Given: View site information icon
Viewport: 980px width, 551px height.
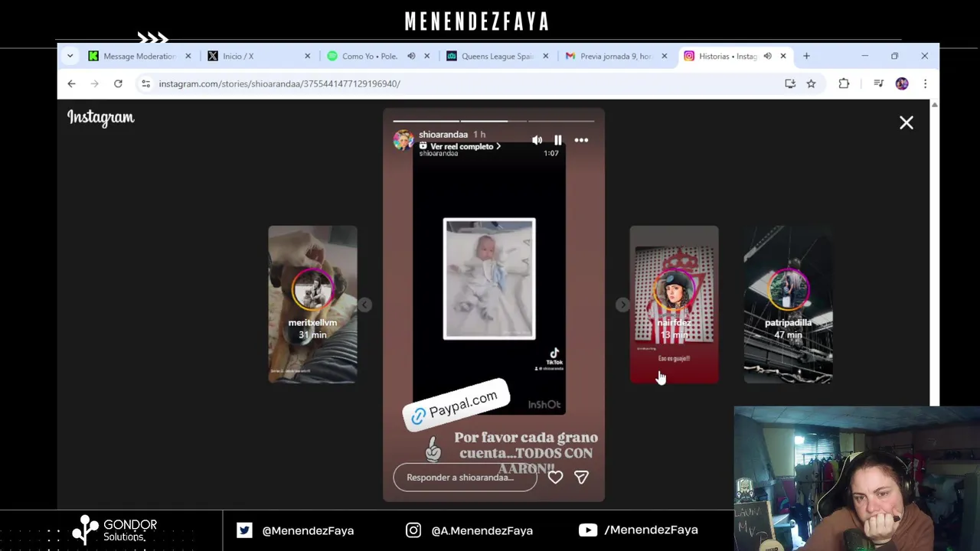Looking at the screenshot, I should [145, 83].
